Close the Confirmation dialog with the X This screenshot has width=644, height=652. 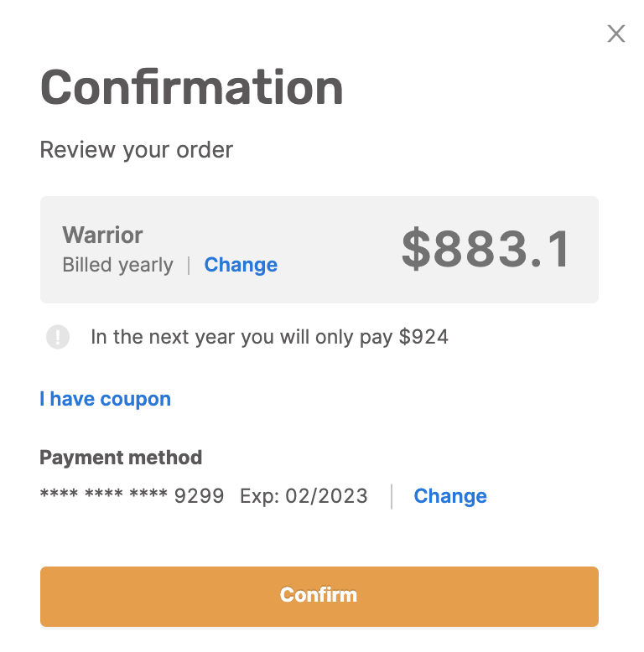(615, 34)
